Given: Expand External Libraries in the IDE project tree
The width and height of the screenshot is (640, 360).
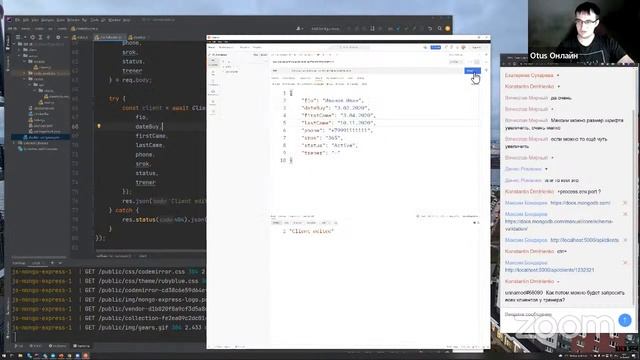Looking at the screenshot, I should coord(14,143).
